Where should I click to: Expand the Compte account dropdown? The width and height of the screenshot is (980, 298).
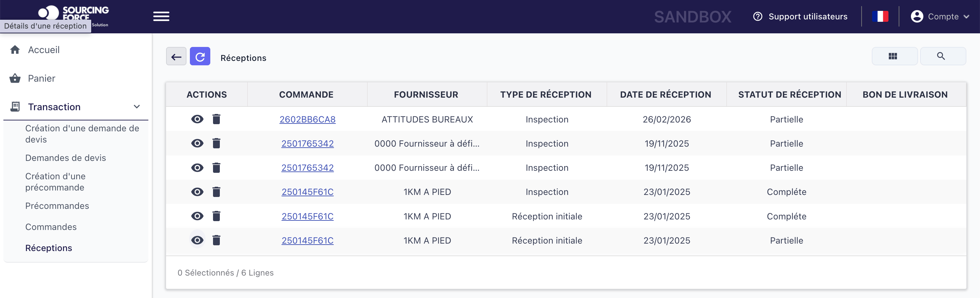pos(940,16)
